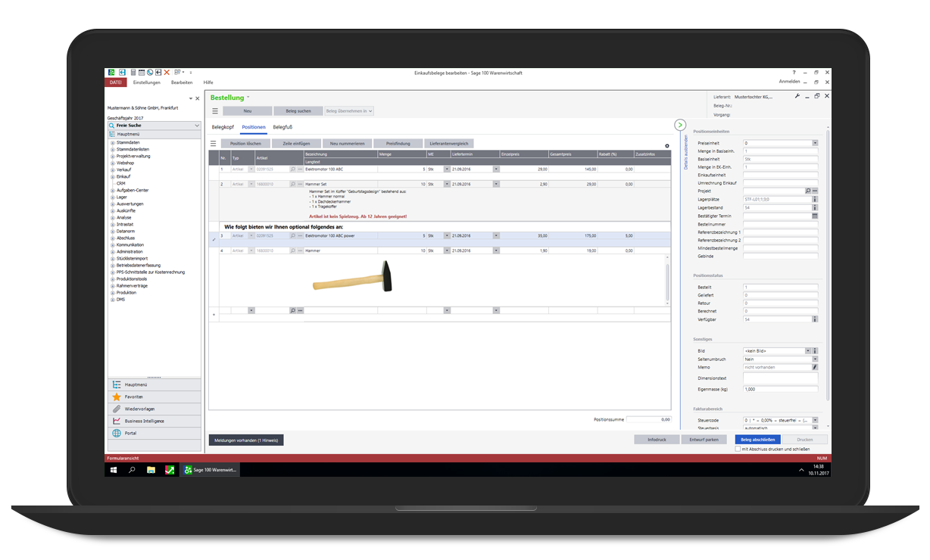Click search magnifier in Projekt field
Screen dimensions: 930x560
coord(808,191)
